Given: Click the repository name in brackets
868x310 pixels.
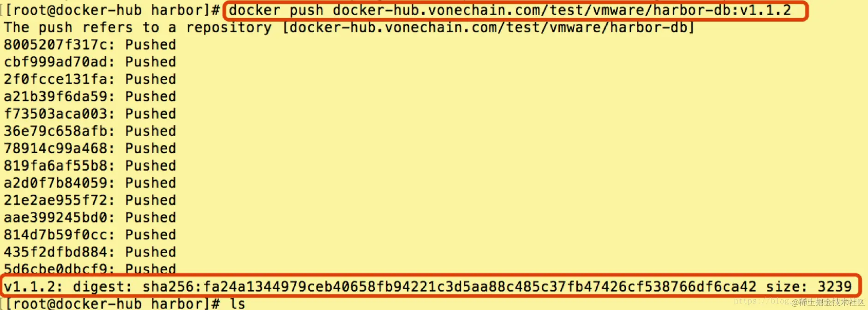Looking at the screenshot, I should (488, 27).
